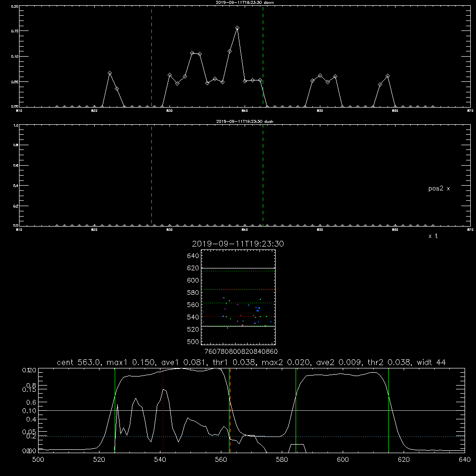
Task: Click the '0.6' y-axis label of bottom plot
Action: tap(31, 402)
